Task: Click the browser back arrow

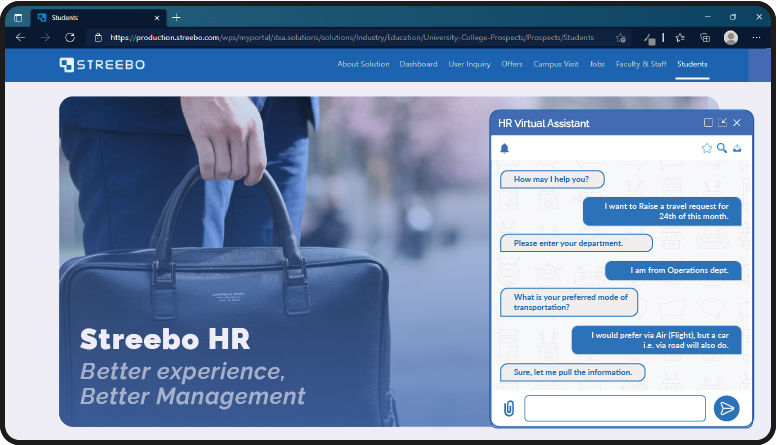Action: click(20, 38)
